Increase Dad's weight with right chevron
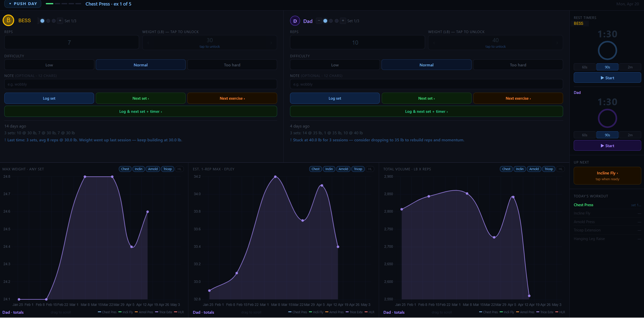 click(557, 42)
